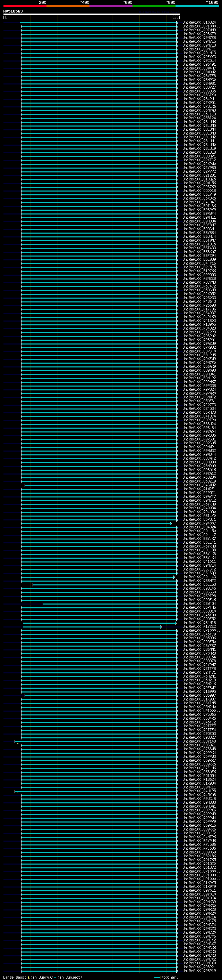Select hit label UniRef100_Q9NK39
This screenshot has width=222, height=980.
coord(199,902)
